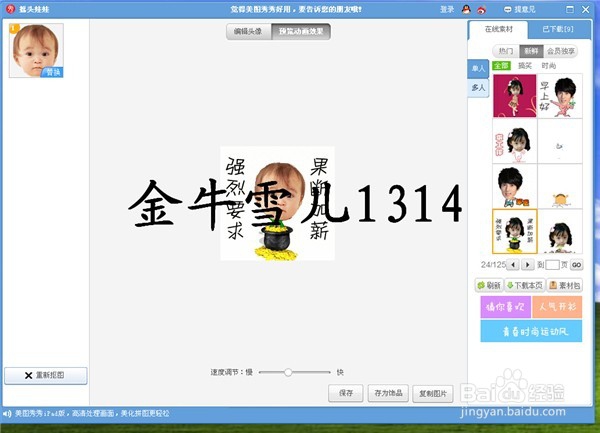Select the 会员独享 filter

click(x=561, y=51)
